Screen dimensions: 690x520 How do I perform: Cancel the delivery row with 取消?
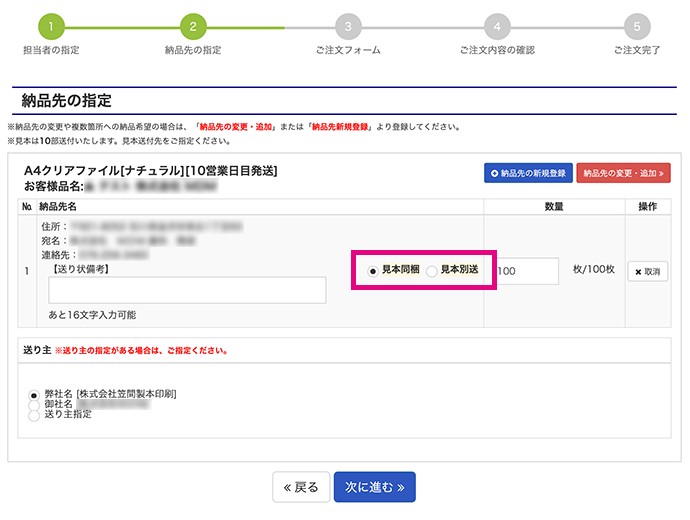pyautogui.click(x=648, y=271)
